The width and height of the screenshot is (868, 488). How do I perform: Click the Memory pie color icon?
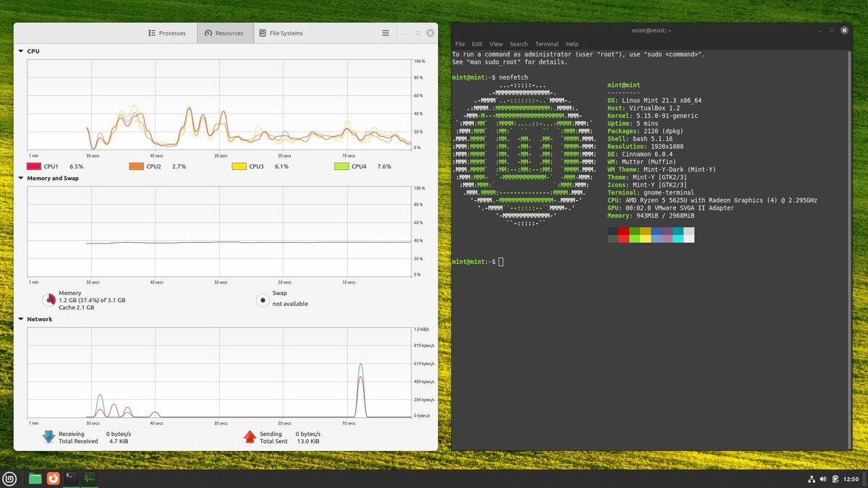click(48, 300)
